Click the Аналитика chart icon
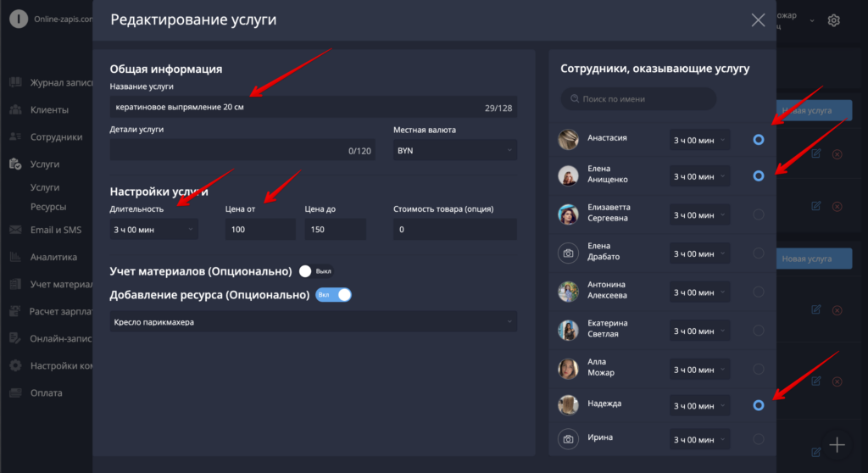Screen dimensions: 868x473 [x=15, y=257]
